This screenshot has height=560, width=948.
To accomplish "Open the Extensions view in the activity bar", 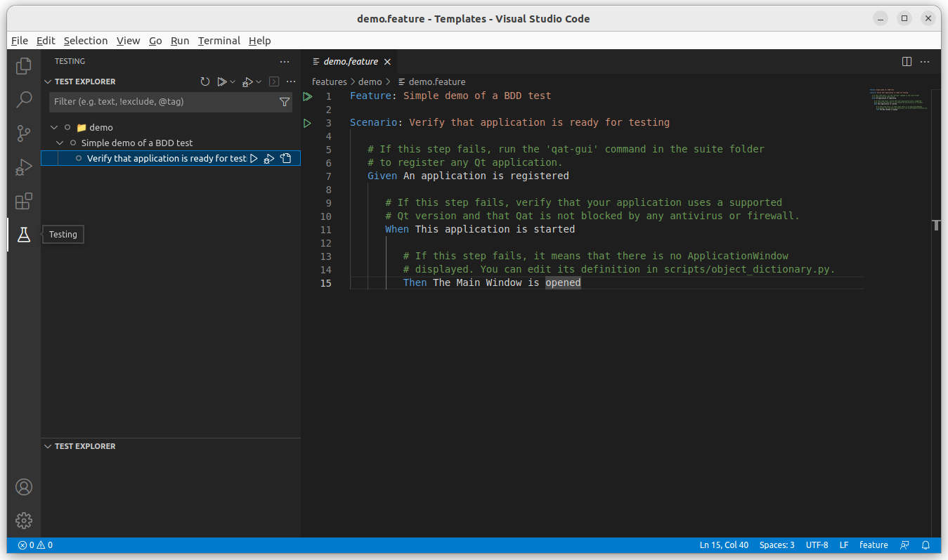I will 24,201.
